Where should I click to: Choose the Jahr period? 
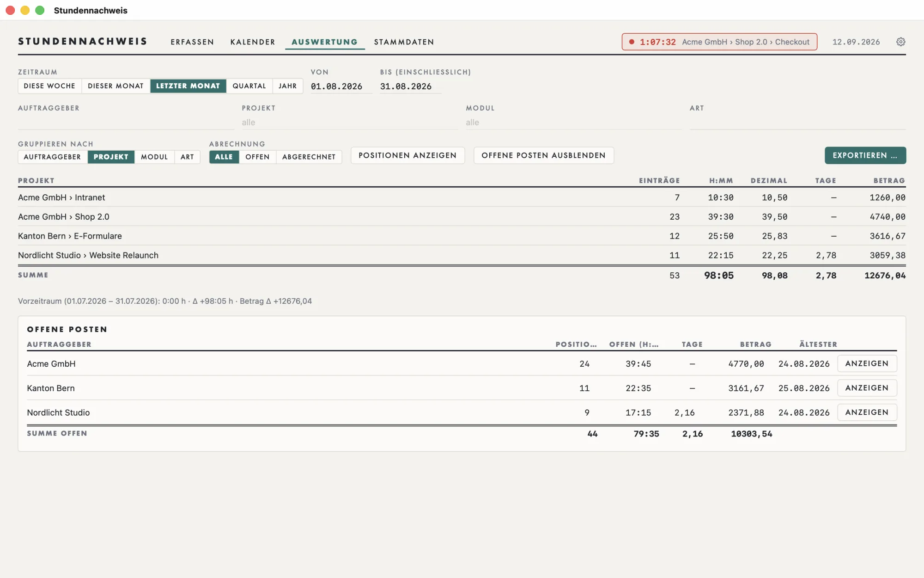tap(288, 86)
